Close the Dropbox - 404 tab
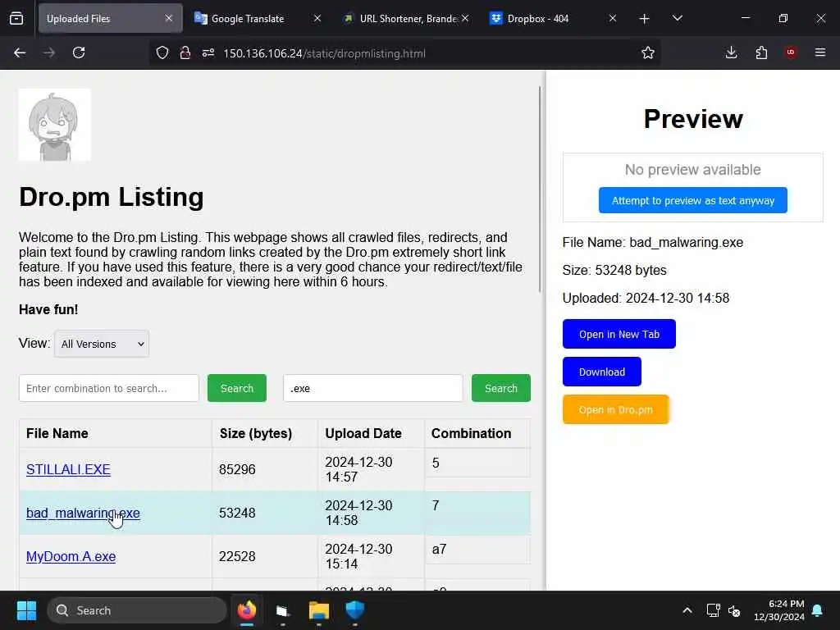Image resolution: width=840 pixels, height=630 pixels. 613,18
